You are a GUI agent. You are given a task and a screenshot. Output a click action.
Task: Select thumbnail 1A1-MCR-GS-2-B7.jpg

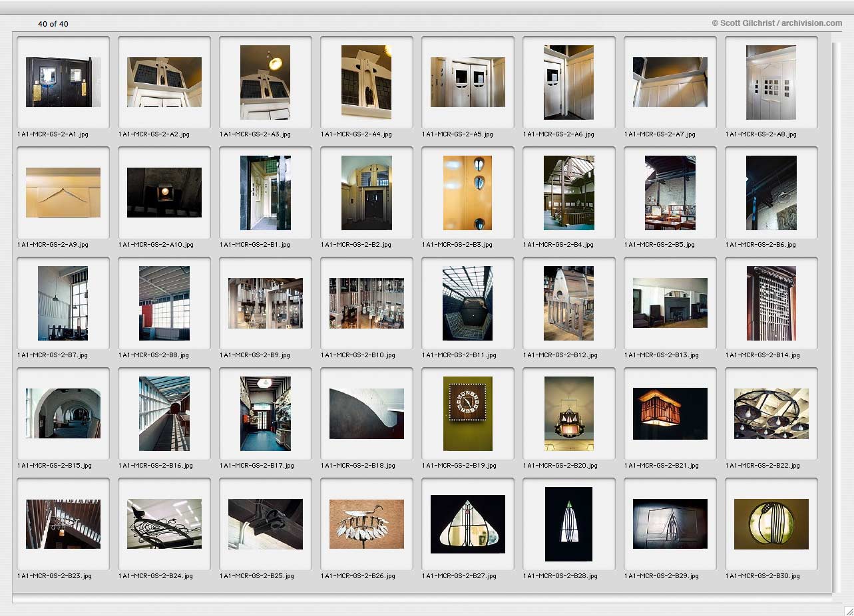pyautogui.click(x=63, y=303)
